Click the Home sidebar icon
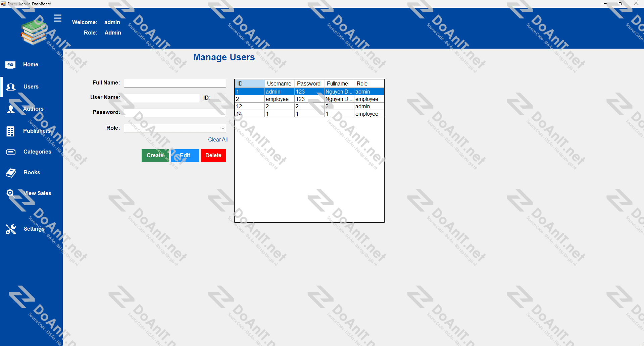 [10, 65]
